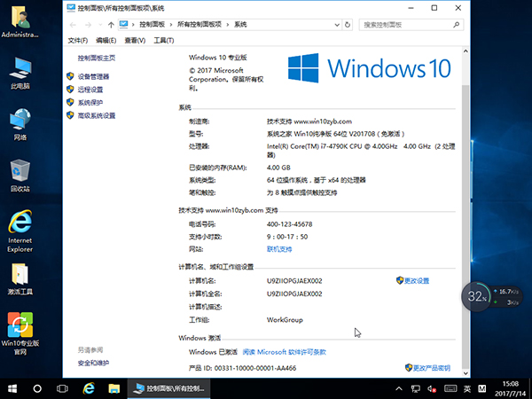
Task: Click the Up arrow to parent folder
Action: pyautogui.click(x=111, y=25)
